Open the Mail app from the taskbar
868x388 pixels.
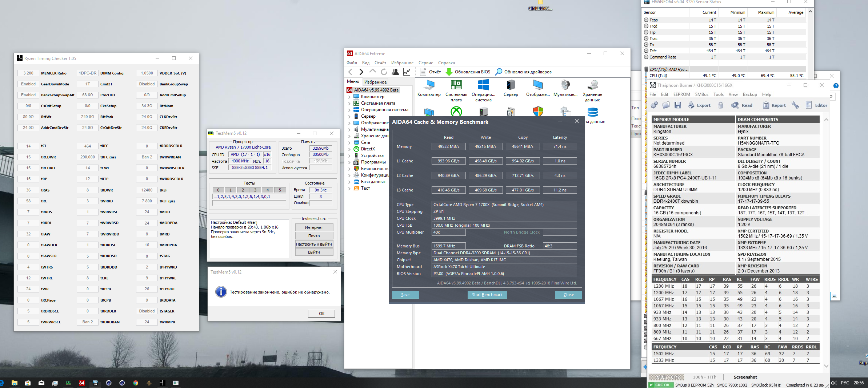(41, 383)
